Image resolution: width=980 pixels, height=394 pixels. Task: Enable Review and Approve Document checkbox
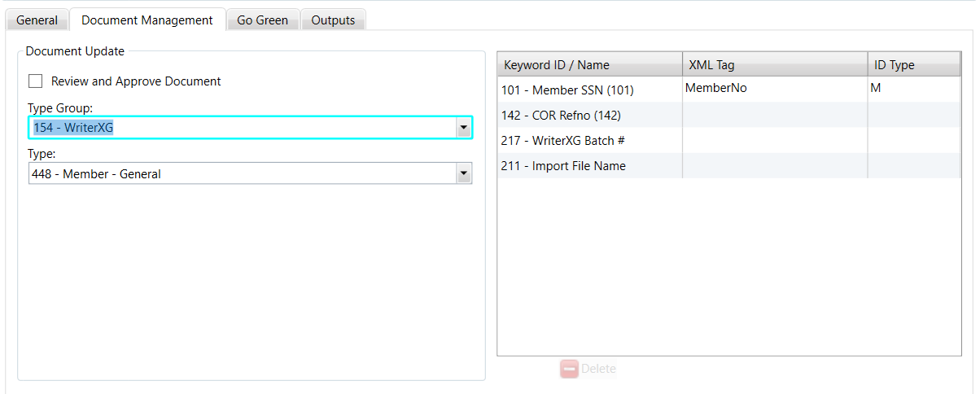[x=36, y=81]
